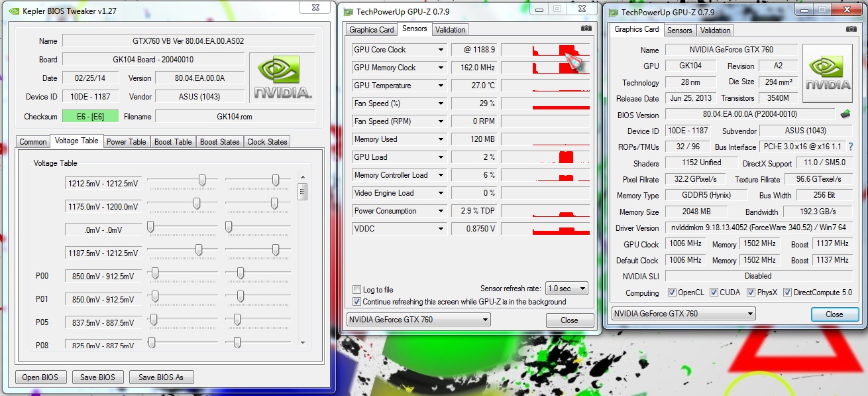Click the Save BIOS button

[x=97, y=377]
